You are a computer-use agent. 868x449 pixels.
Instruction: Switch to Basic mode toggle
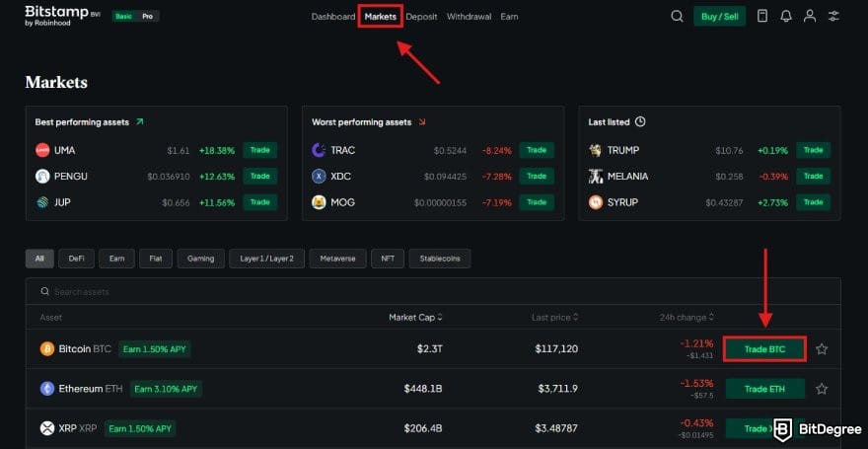[123, 16]
